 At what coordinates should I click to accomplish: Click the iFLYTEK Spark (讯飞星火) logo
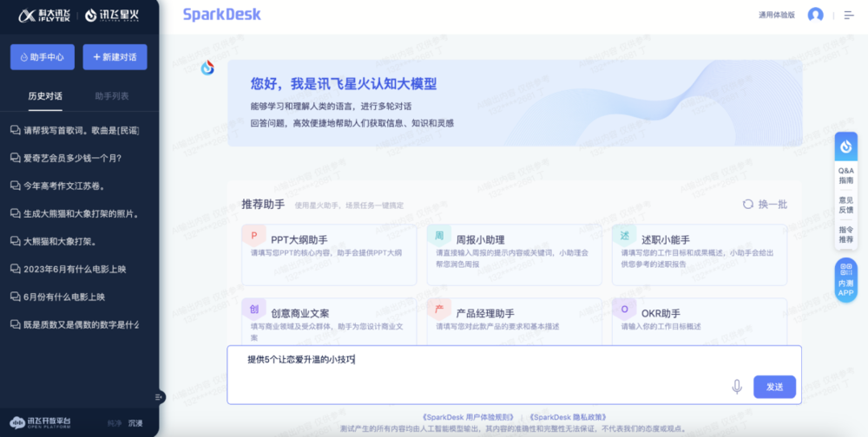[112, 16]
